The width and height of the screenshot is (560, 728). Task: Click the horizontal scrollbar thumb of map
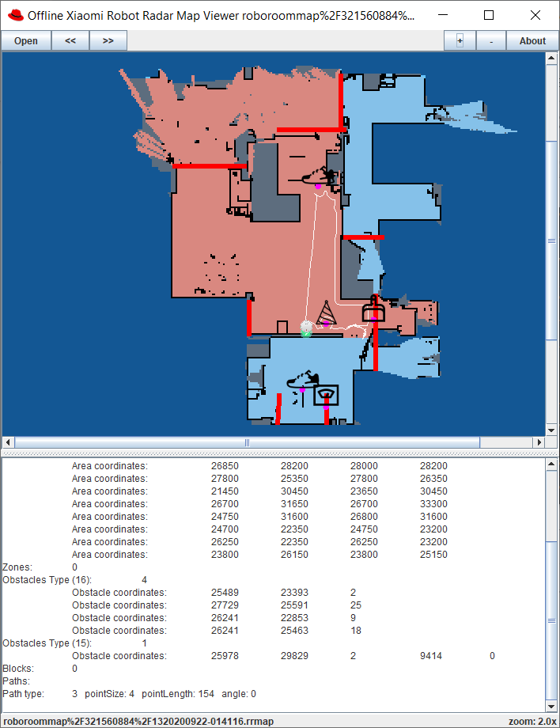point(247,442)
